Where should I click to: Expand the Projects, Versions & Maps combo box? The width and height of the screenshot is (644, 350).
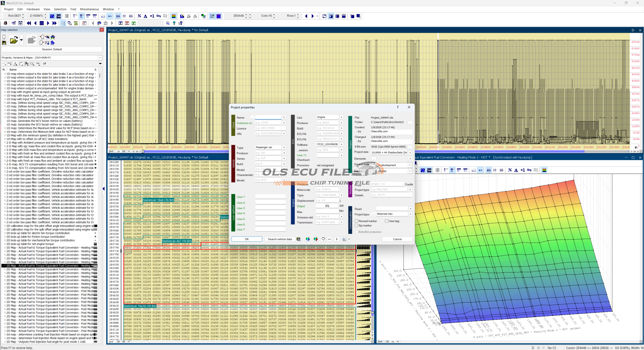tap(100, 58)
